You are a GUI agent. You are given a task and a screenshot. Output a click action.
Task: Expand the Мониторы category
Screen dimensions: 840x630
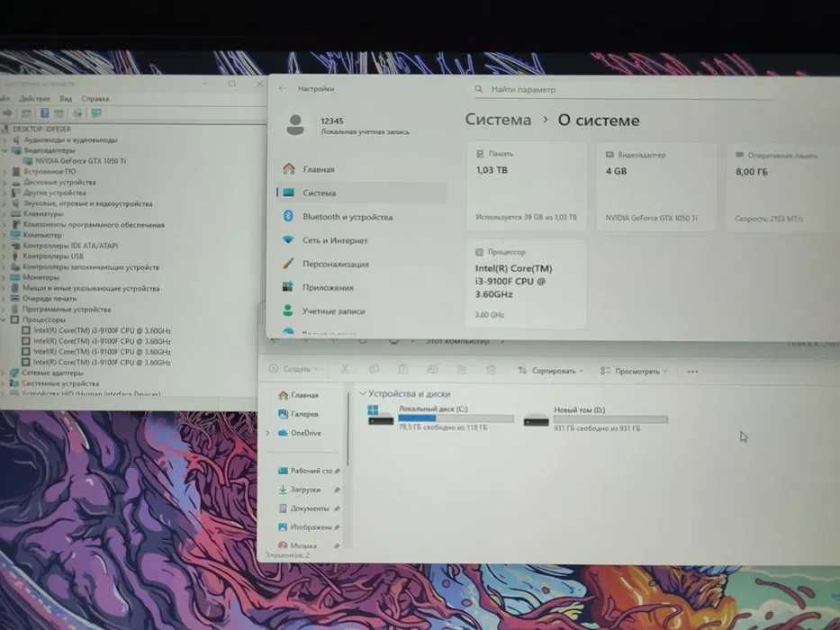(x=5, y=277)
